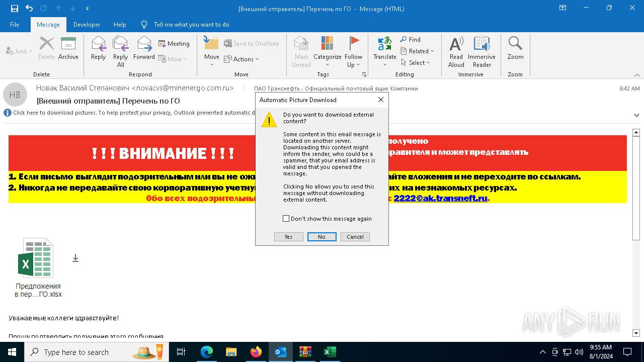Close the Automatic Picture Download dialog

click(x=381, y=100)
